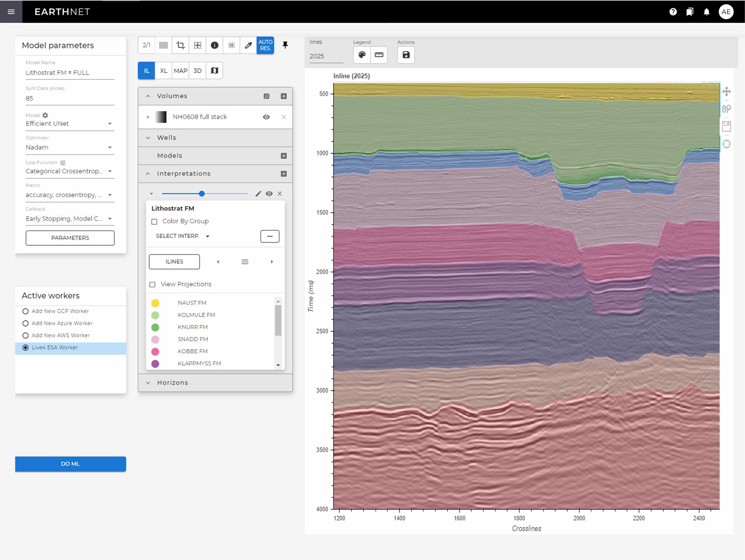Viewport: 745px width, 560px height.
Task: Select the eyedropper tool in the toolbar
Action: point(248,45)
